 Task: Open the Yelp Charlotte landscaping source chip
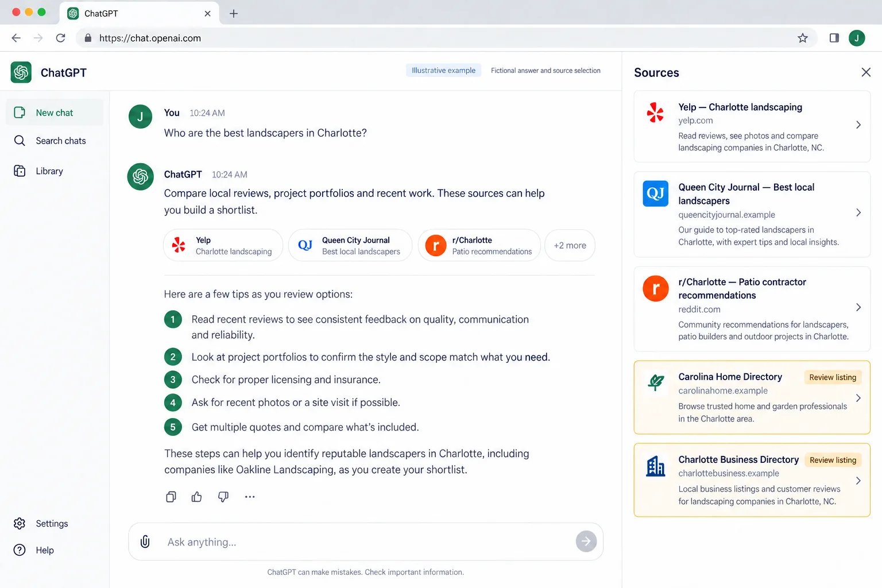223,246
